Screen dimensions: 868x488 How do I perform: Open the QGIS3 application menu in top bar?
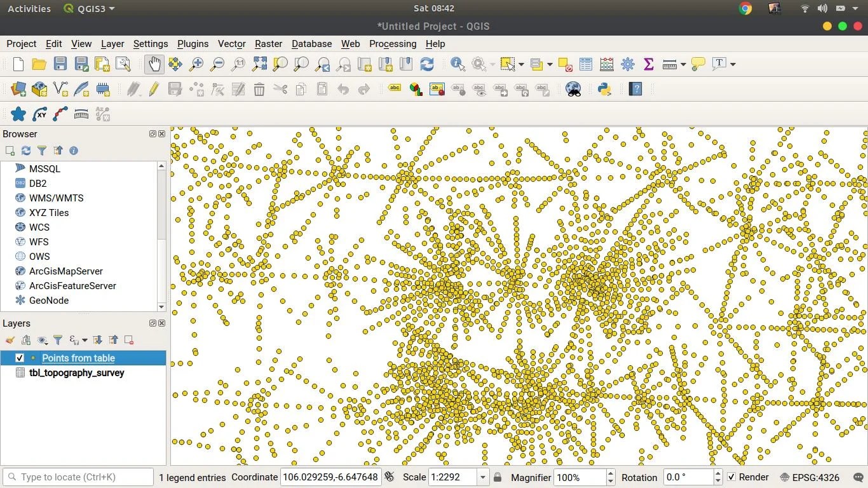pos(90,8)
